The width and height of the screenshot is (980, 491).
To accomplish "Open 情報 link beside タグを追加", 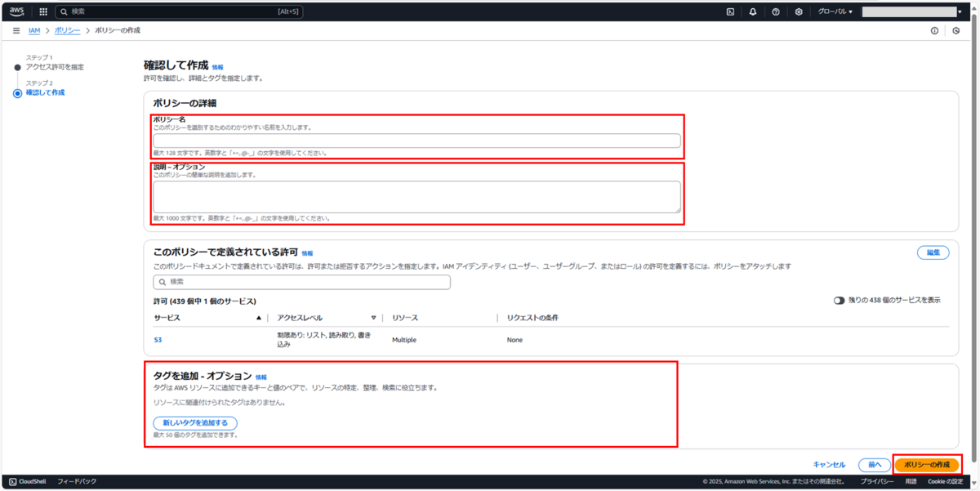I will [261, 377].
